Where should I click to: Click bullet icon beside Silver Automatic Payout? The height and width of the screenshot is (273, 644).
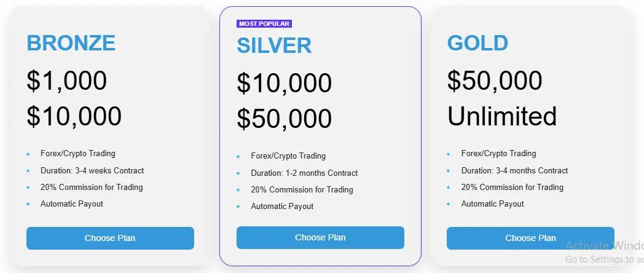(x=238, y=207)
